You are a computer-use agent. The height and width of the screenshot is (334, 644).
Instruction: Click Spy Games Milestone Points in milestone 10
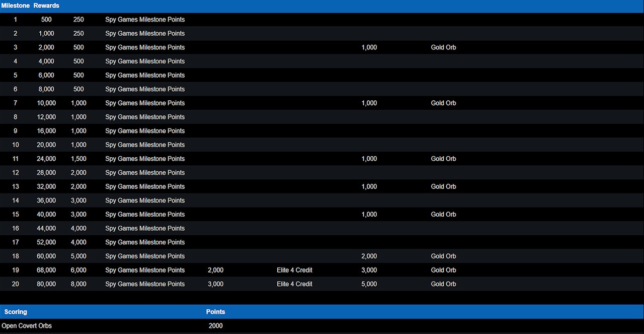pyautogui.click(x=145, y=145)
